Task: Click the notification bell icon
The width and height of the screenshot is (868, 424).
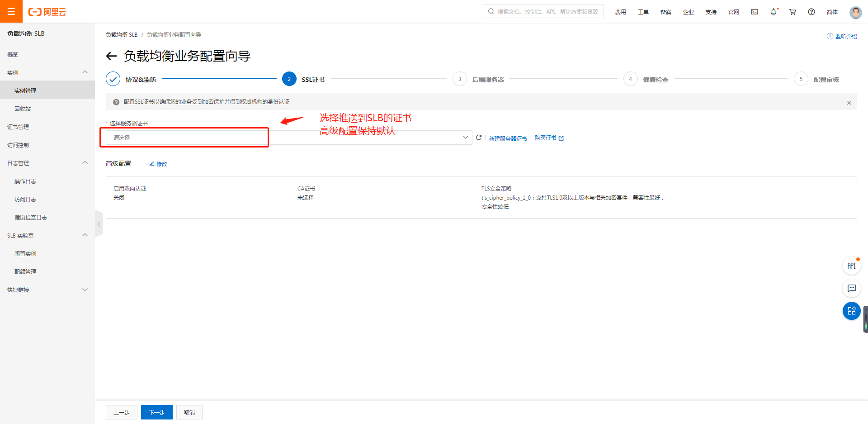Action: [774, 12]
